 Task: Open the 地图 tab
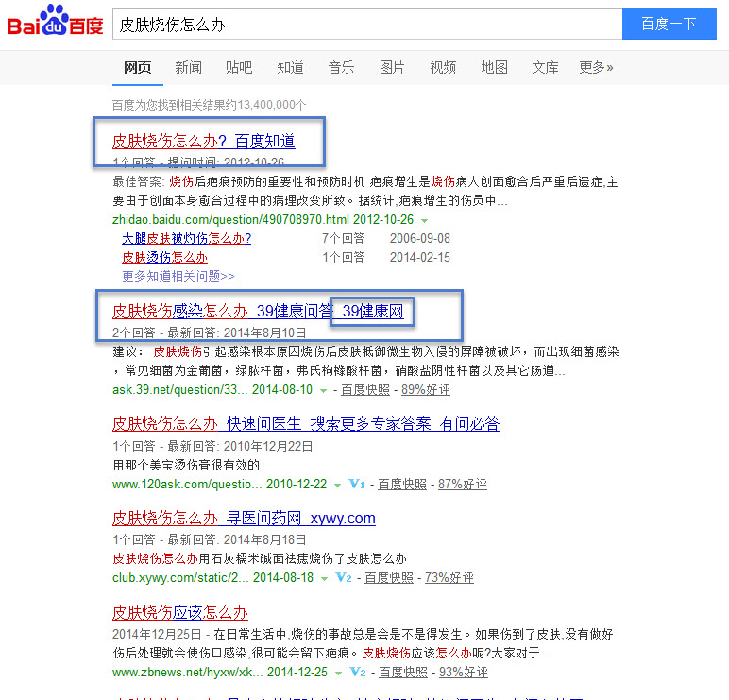coord(494,68)
